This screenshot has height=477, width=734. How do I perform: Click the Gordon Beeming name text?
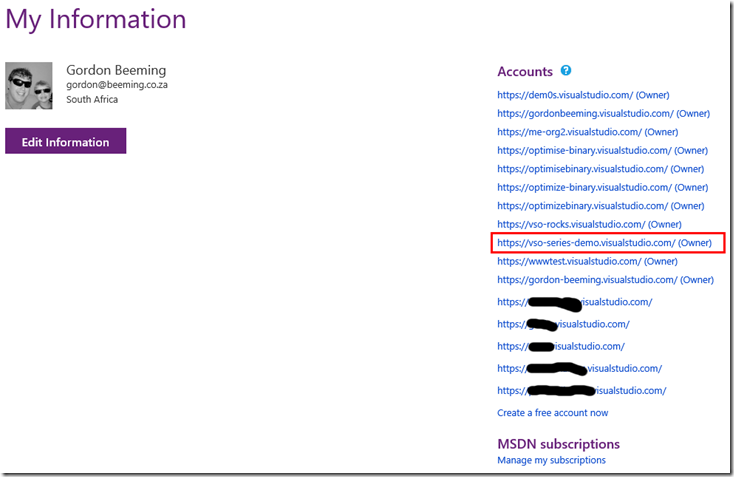(x=116, y=70)
